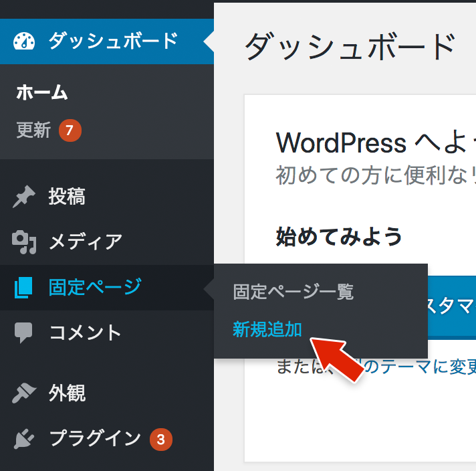Viewport: 476px width, 471px height.
Task: Open the コメント menu
Action: point(107,333)
